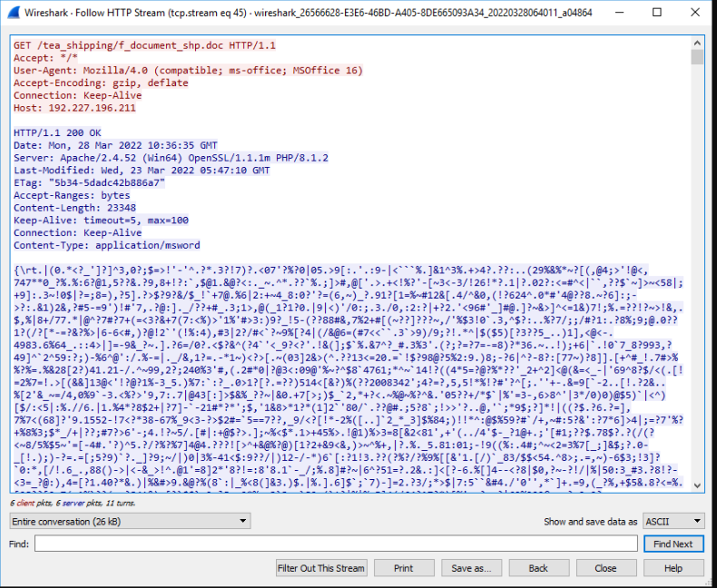Maximize the Follow HTTP Stream window
This screenshot has width=717, height=588.
pyautogui.click(x=656, y=13)
